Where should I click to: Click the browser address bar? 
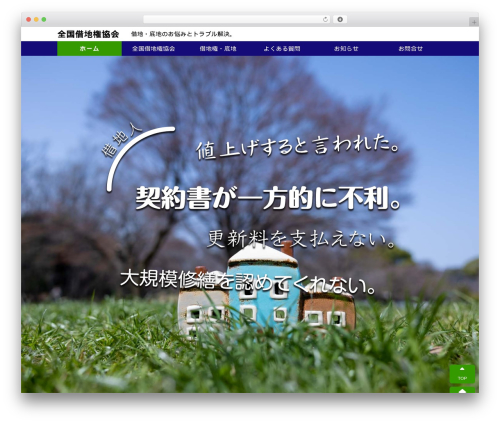tap(236, 19)
